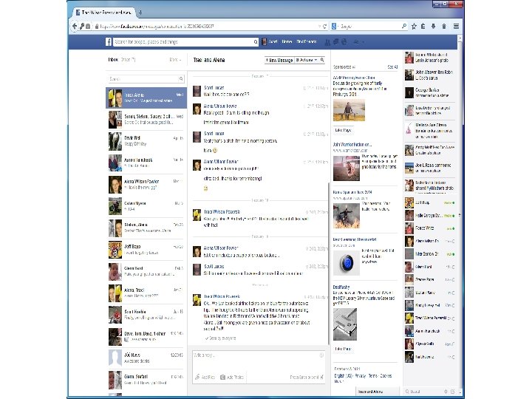Click the New Message button
The height and width of the screenshot is (399, 532).
click(279, 60)
